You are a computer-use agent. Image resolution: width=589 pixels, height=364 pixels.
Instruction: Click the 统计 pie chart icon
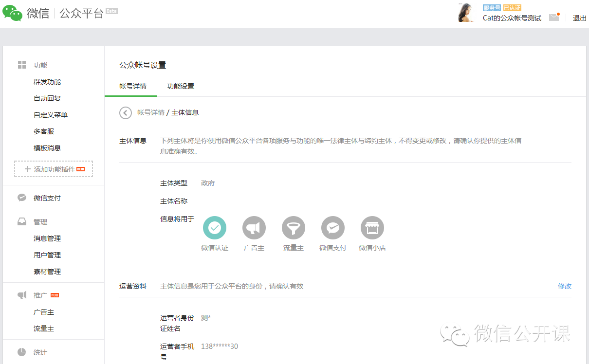[22, 352]
